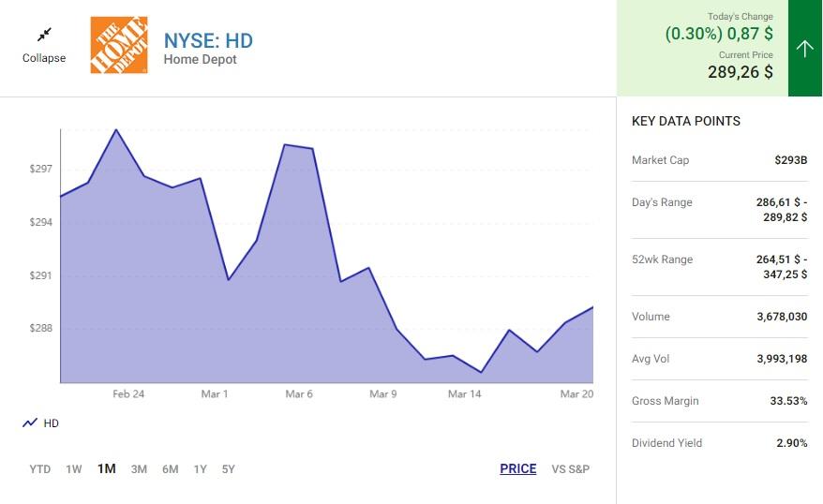
Task: Click the Volume label
Action: [x=651, y=317]
